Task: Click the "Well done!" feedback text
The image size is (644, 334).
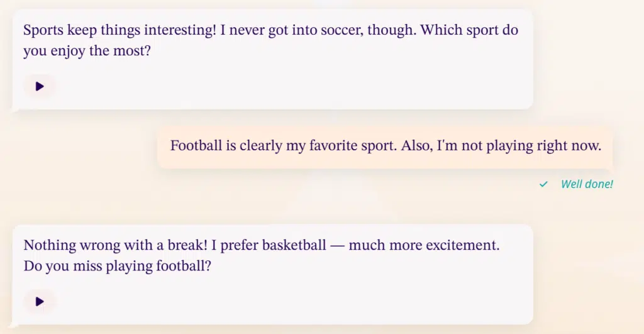Action: pos(586,184)
